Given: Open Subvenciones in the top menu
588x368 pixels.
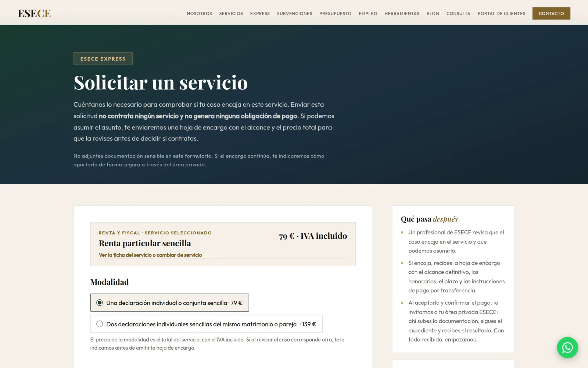Looking at the screenshot, I should [294, 14].
